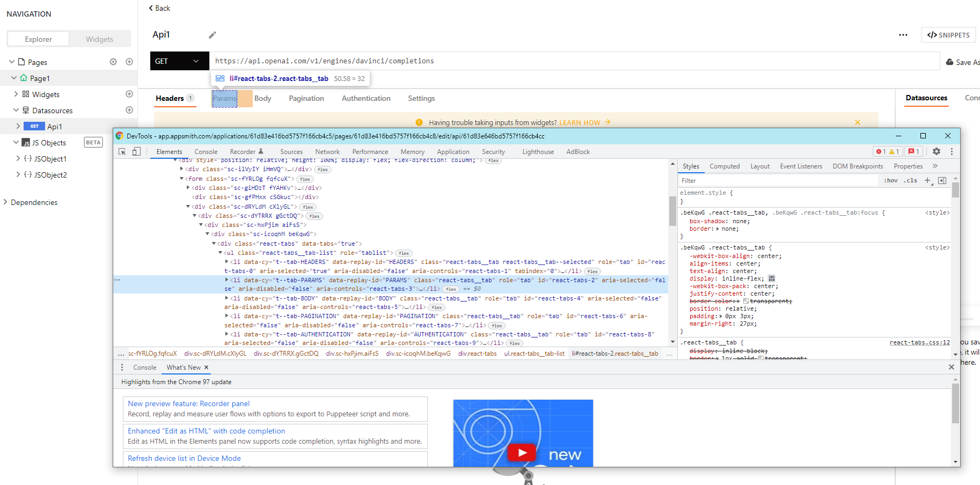Click the Page1 home icon in explorer
This screenshot has width=980, height=485.
pyautogui.click(x=24, y=78)
